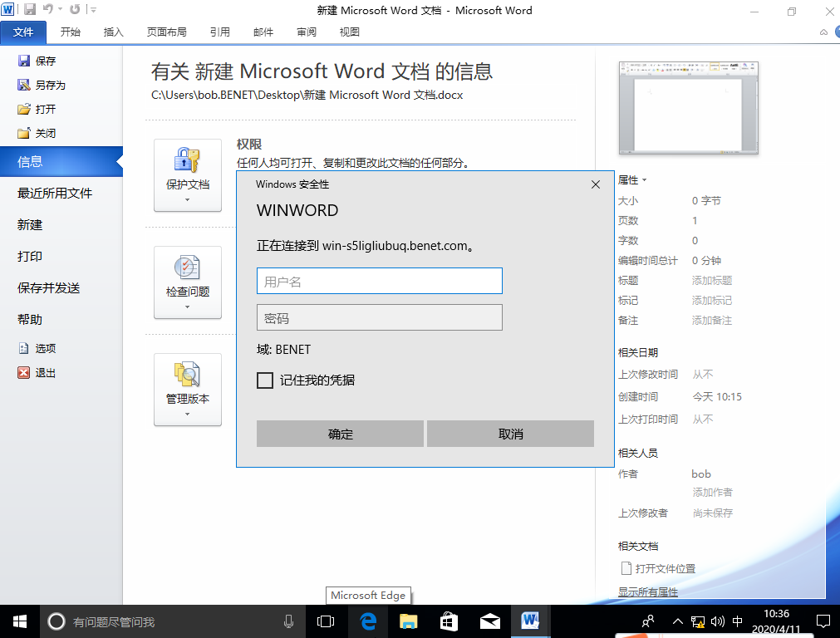Expand the 属性 properties dropdown
Image resolution: width=840 pixels, height=638 pixels.
pos(632,180)
